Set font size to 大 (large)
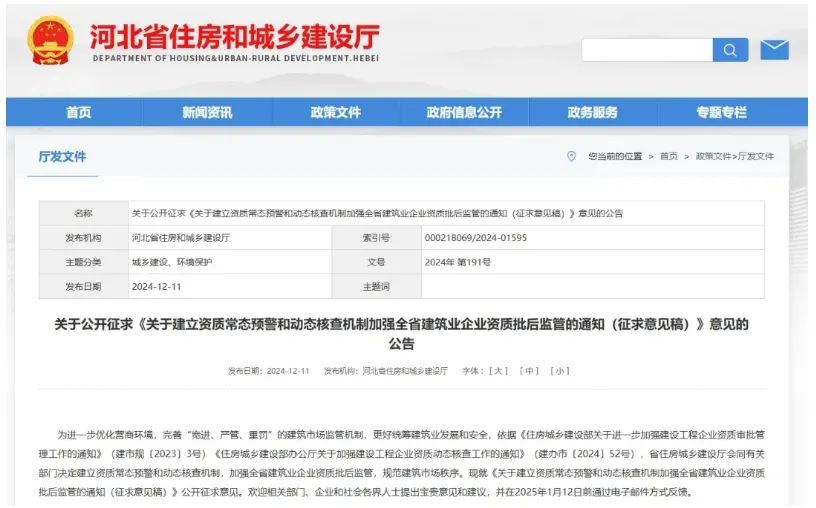 tap(499, 371)
